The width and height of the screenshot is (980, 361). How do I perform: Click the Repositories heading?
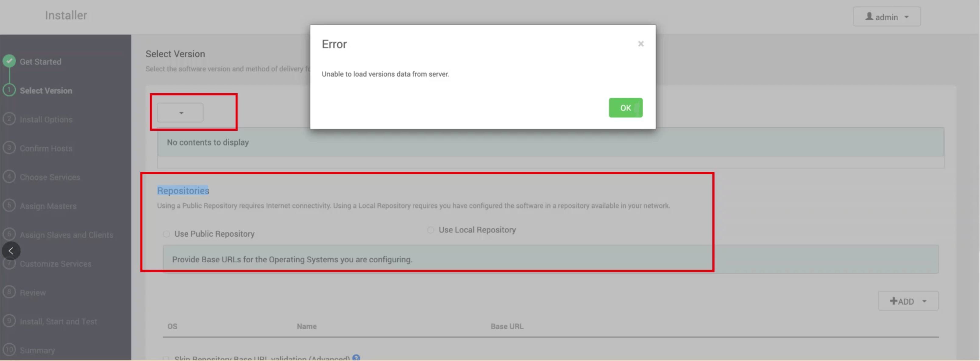tap(183, 190)
